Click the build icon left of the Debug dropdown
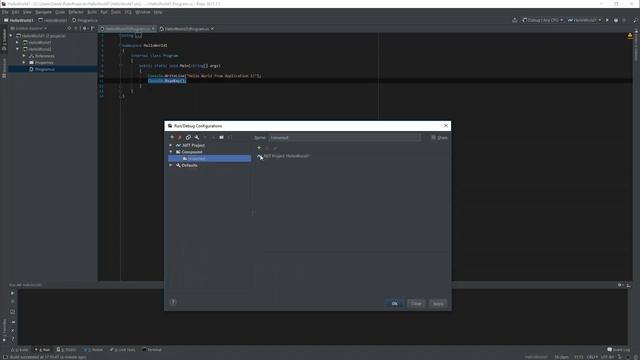Viewport: 640px width, 360px height. pos(515,20)
